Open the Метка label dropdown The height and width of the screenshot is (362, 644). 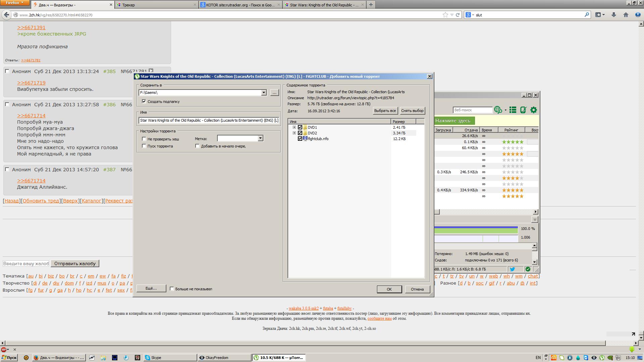coord(260,138)
